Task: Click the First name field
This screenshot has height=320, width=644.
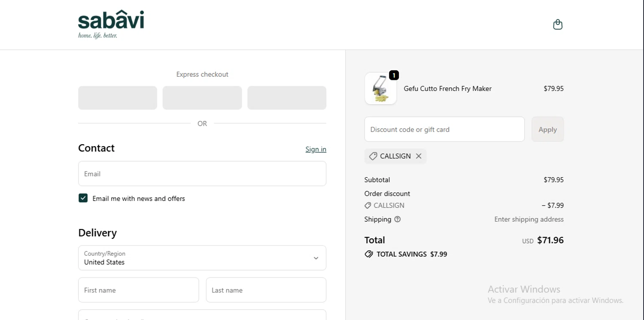Action: [x=138, y=290]
